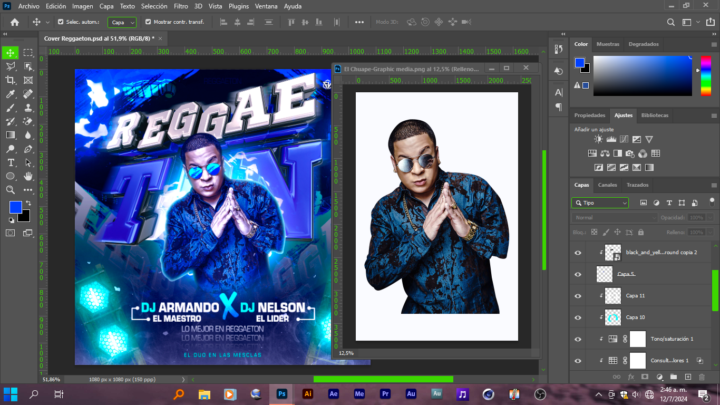This screenshot has width=720, height=405.
Task: Select the Zoom tool
Action: [10, 190]
